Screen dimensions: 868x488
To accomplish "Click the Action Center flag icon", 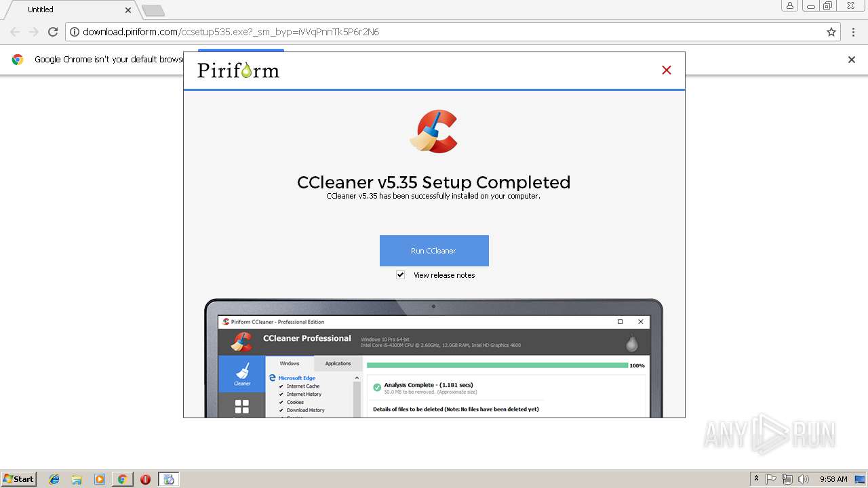I will [x=771, y=479].
